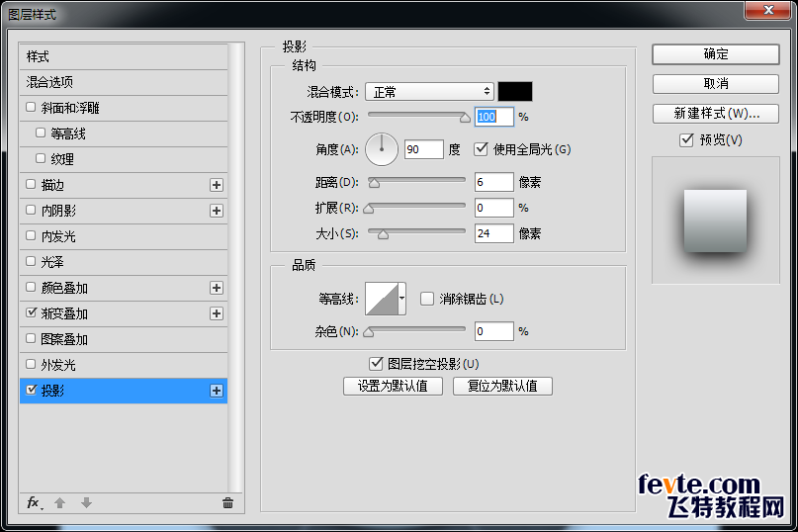Click the 取消 button

pyautogui.click(x=716, y=84)
